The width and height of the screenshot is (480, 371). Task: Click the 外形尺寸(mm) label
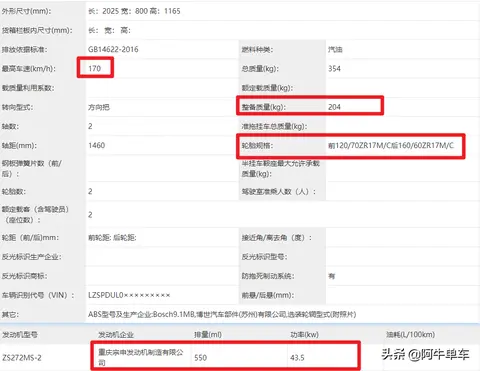click(x=26, y=11)
